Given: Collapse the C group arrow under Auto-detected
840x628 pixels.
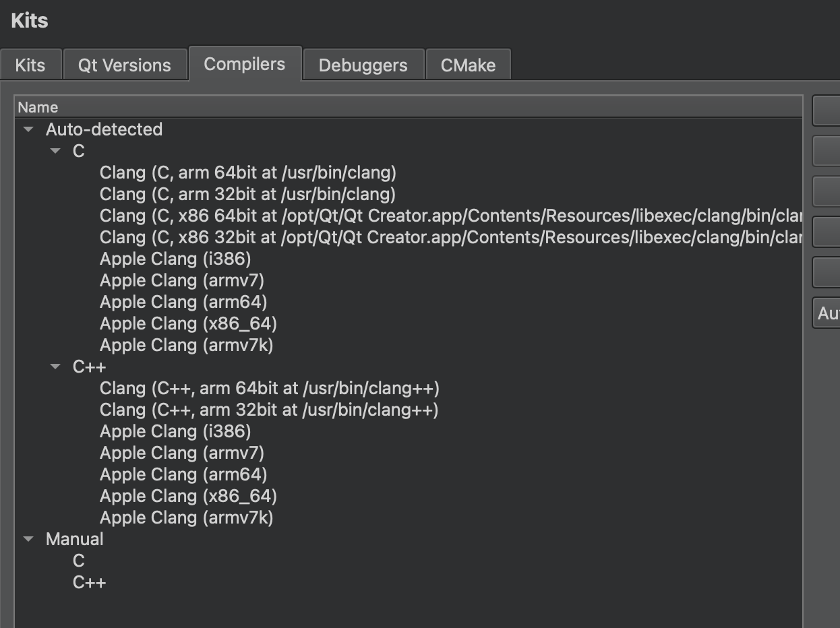Looking at the screenshot, I should point(55,151).
